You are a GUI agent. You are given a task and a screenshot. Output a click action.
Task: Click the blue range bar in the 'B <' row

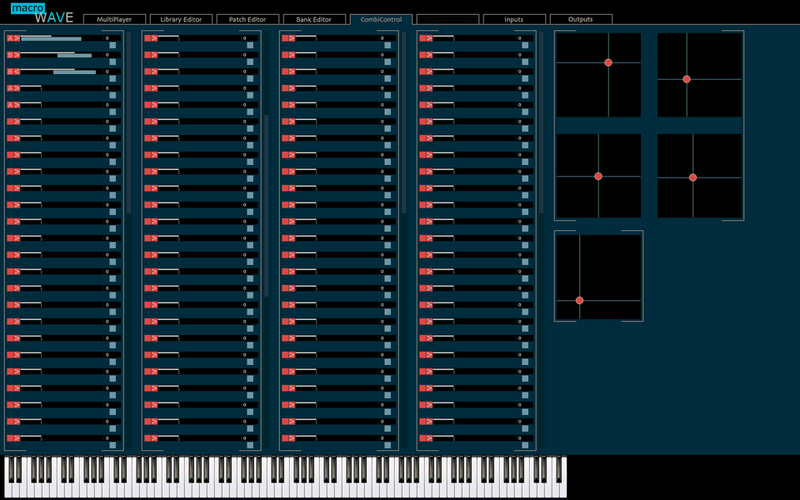pyautogui.click(x=74, y=72)
